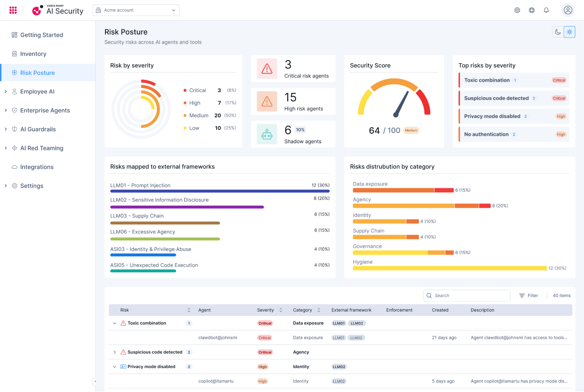The image size is (584, 392).
Task: Click the Employee AI person icon
Action: pos(14,91)
